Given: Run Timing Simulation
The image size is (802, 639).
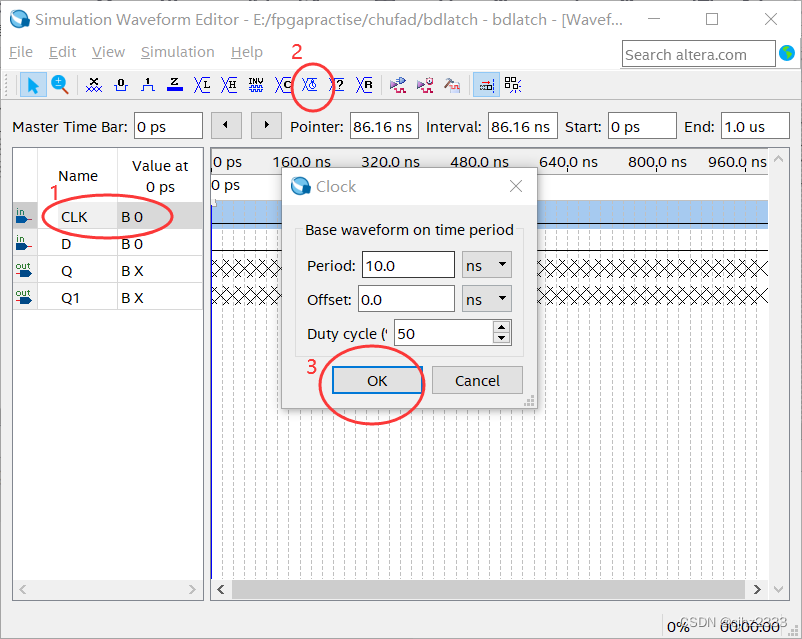Looking at the screenshot, I should [425, 85].
